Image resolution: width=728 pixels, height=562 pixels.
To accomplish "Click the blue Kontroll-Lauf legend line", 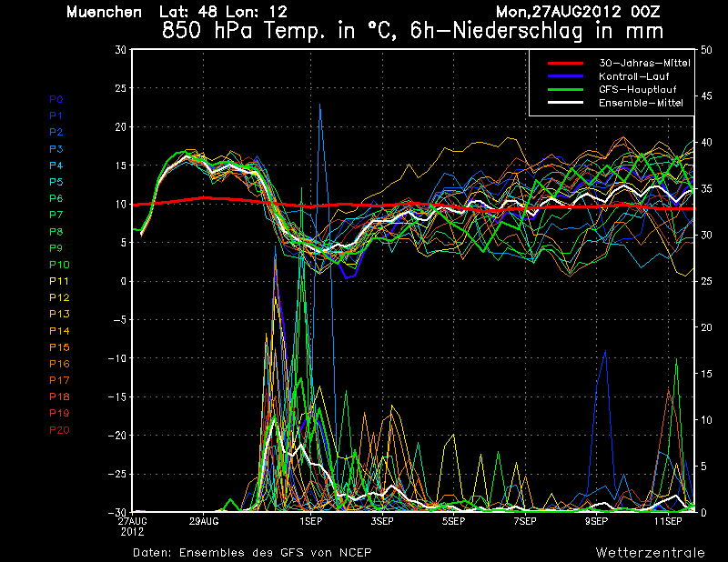I will click(565, 76).
